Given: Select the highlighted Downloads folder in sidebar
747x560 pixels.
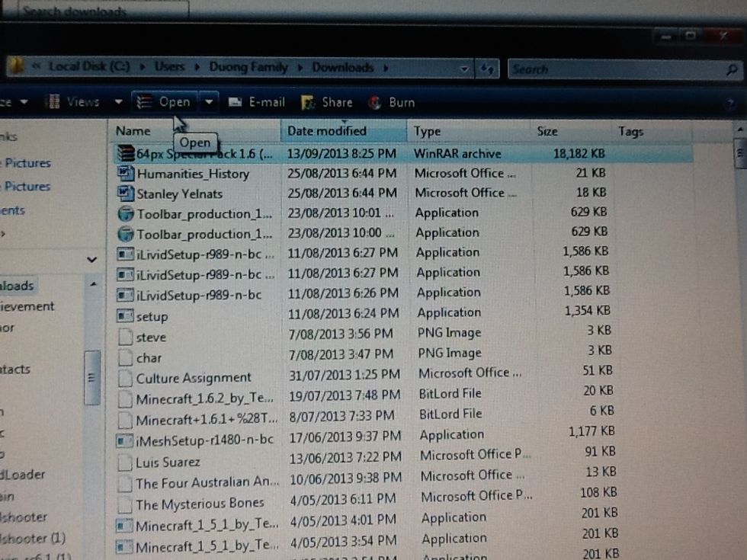Looking at the screenshot, I should (x=17, y=285).
